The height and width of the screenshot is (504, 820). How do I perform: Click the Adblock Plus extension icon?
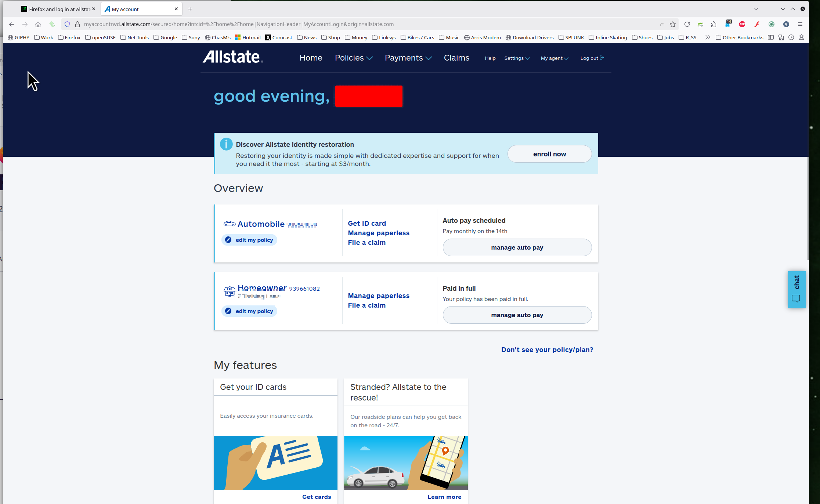(742, 24)
